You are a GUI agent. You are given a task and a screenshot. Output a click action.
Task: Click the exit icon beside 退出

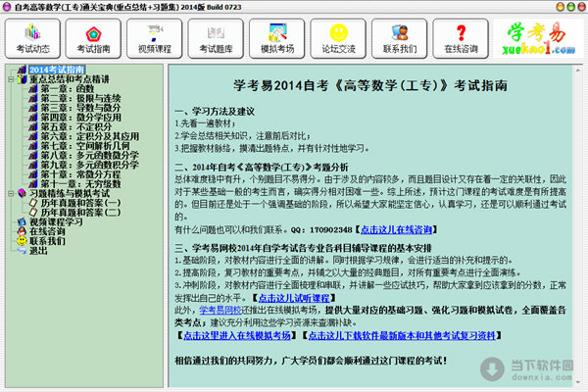point(23,251)
